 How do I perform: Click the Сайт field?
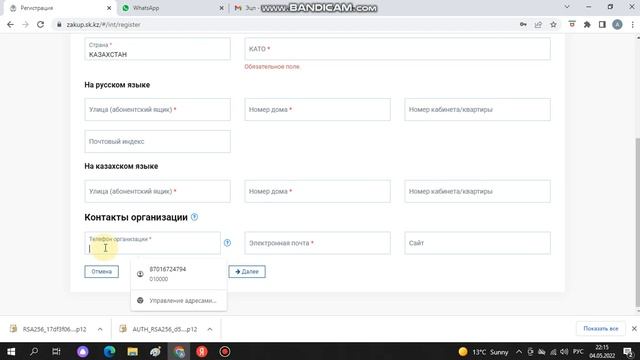(477, 243)
